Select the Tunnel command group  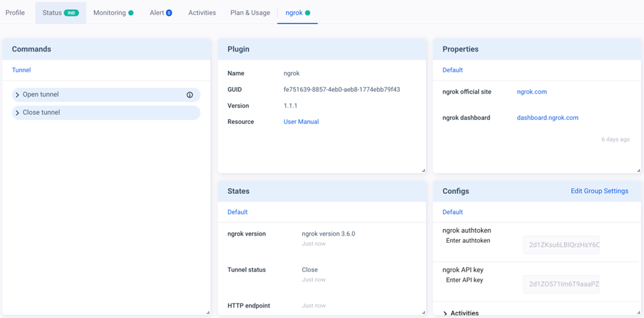(x=21, y=70)
